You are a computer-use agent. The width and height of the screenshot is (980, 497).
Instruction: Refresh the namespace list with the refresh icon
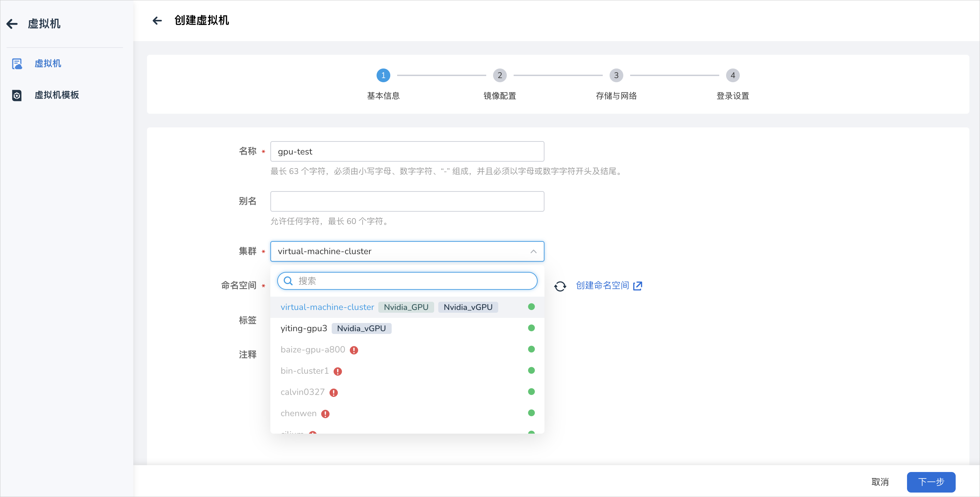click(x=560, y=286)
